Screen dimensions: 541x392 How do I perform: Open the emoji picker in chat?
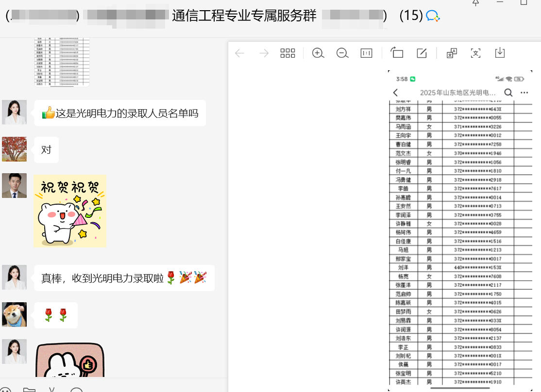click(6, 390)
